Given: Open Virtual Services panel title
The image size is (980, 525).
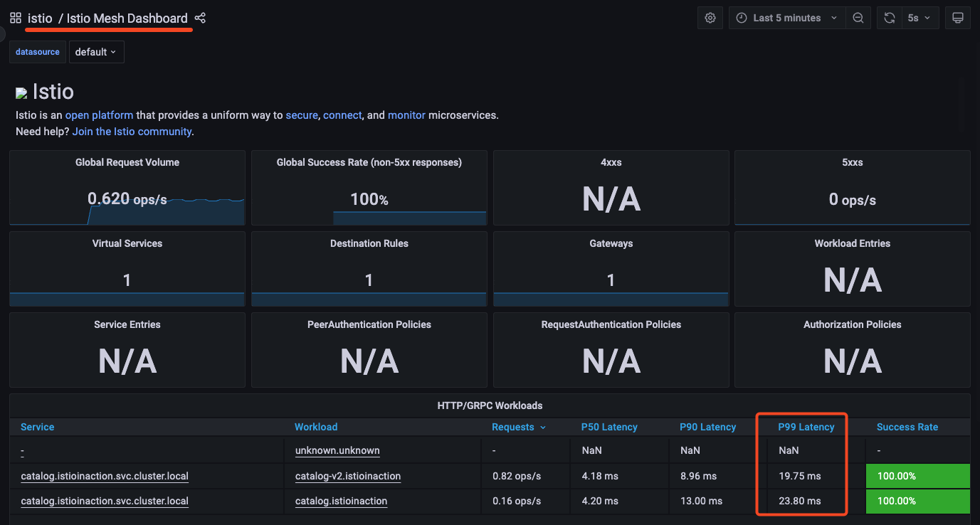Looking at the screenshot, I should pyautogui.click(x=127, y=243).
